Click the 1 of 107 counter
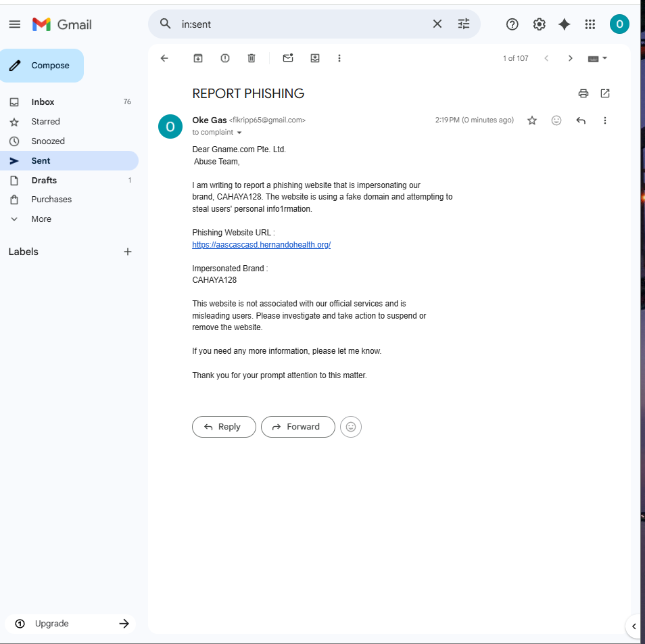645x644 pixels. (515, 58)
